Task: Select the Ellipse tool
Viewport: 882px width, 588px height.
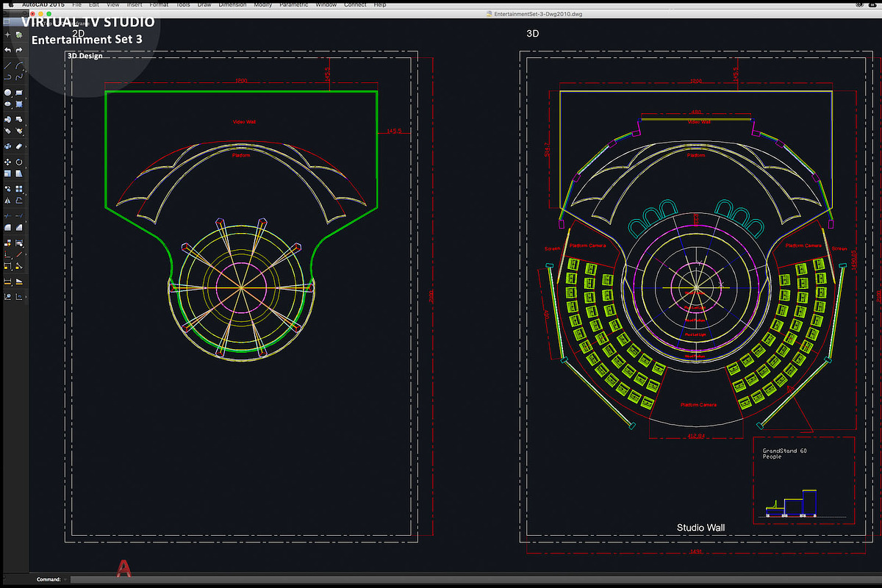Action: (x=7, y=104)
